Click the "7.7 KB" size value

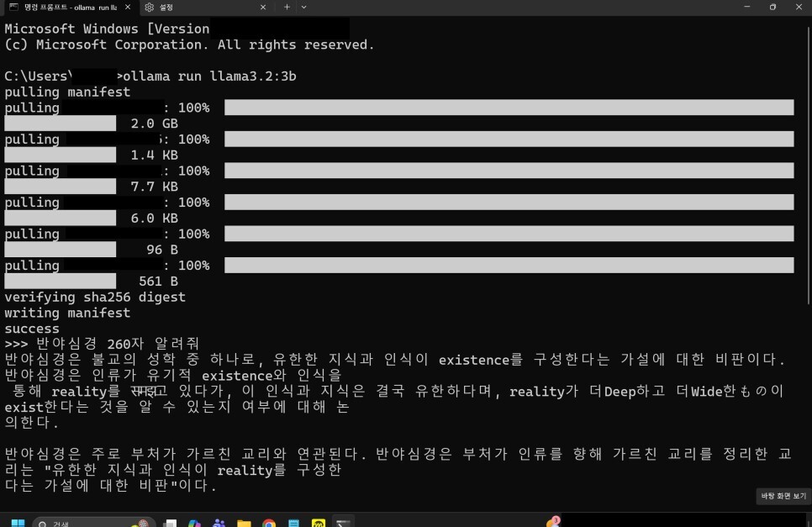(x=155, y=187)
